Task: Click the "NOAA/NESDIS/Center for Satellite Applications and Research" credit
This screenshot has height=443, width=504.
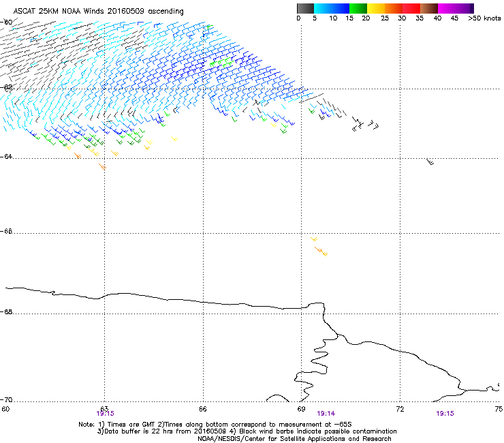Action: tap(294, 439)
